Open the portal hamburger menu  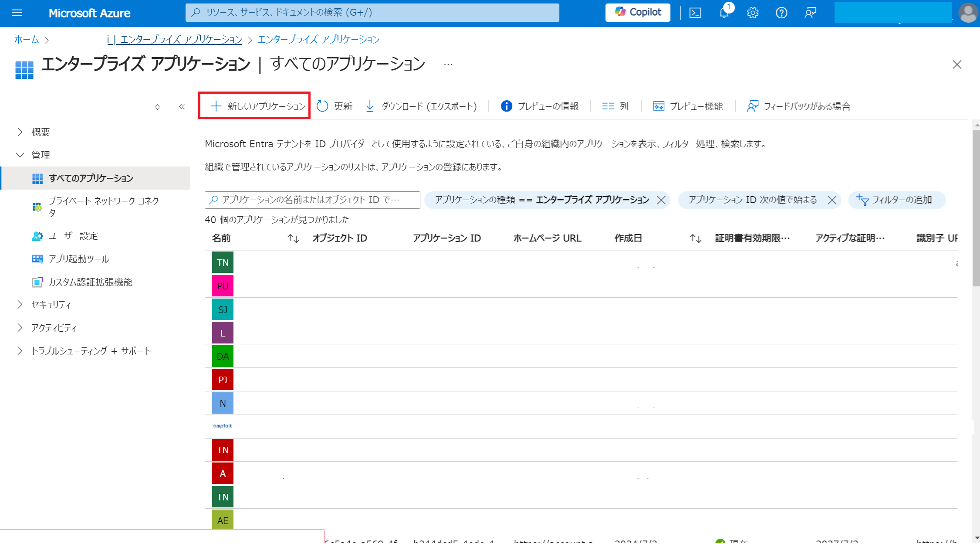coord(17,13)
